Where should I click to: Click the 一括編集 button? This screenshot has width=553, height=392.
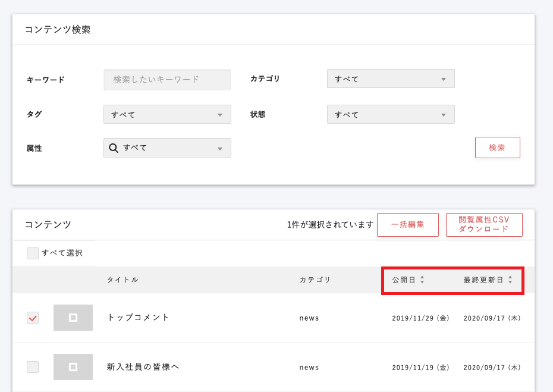click(407, 225)
